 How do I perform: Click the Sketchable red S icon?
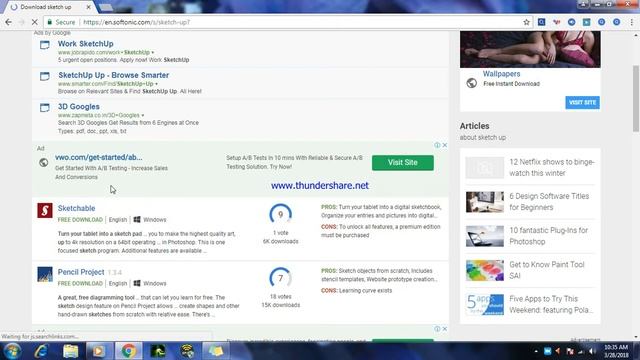click(x=45, y=211)
